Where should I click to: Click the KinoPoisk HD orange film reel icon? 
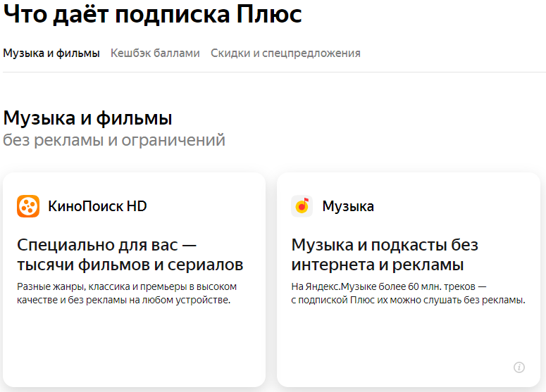pyautogui.click(x=28, y=206)
